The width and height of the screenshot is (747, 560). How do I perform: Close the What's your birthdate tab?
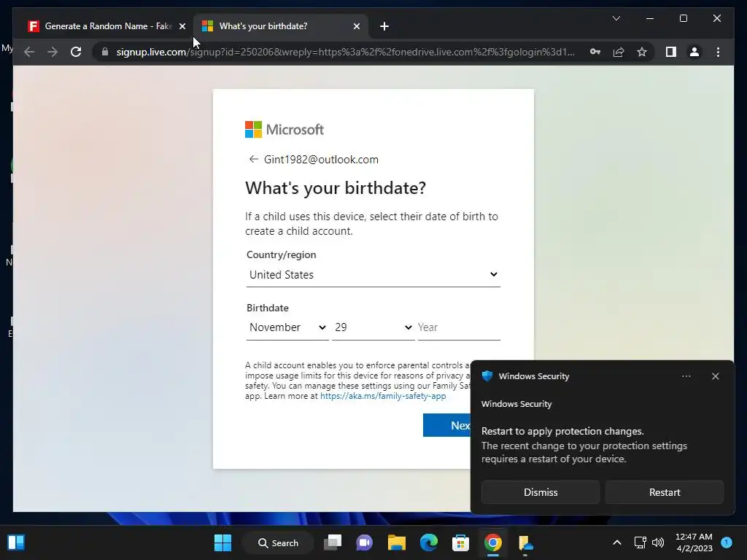coord(356,26)
